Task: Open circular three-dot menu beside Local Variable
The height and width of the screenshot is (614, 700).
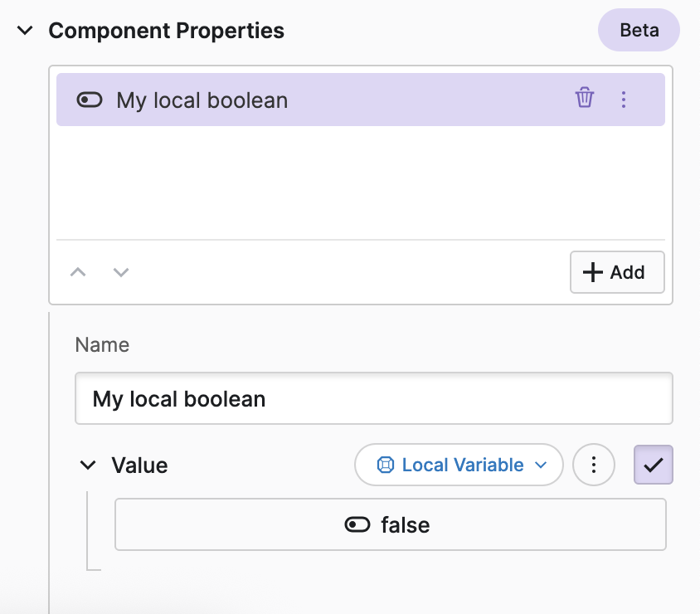Action: [593, 465]
